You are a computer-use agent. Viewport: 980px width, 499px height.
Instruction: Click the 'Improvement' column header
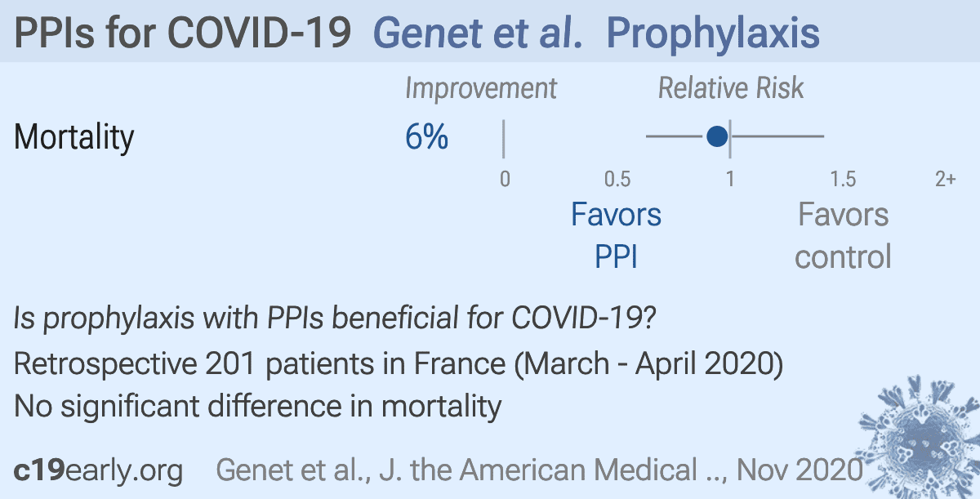[x=481, y=88]
